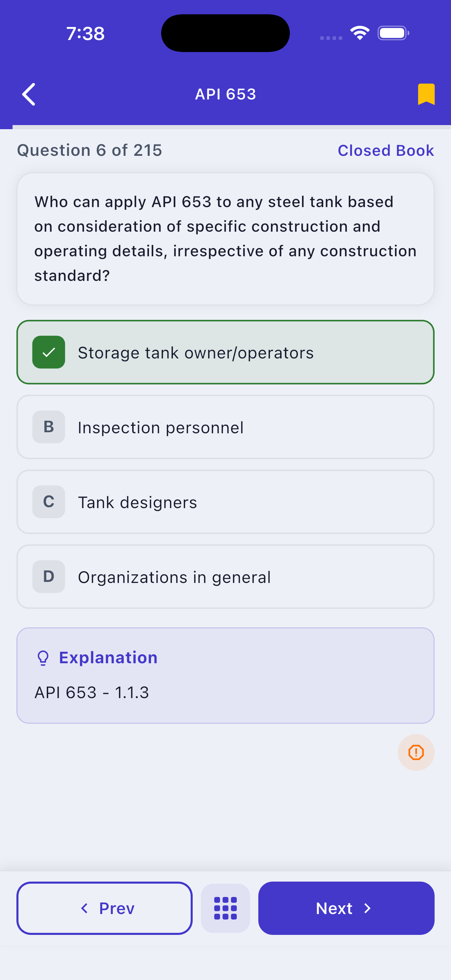Tap the Closed Book label
Viewport: 451px width, 980px height.
386,151
